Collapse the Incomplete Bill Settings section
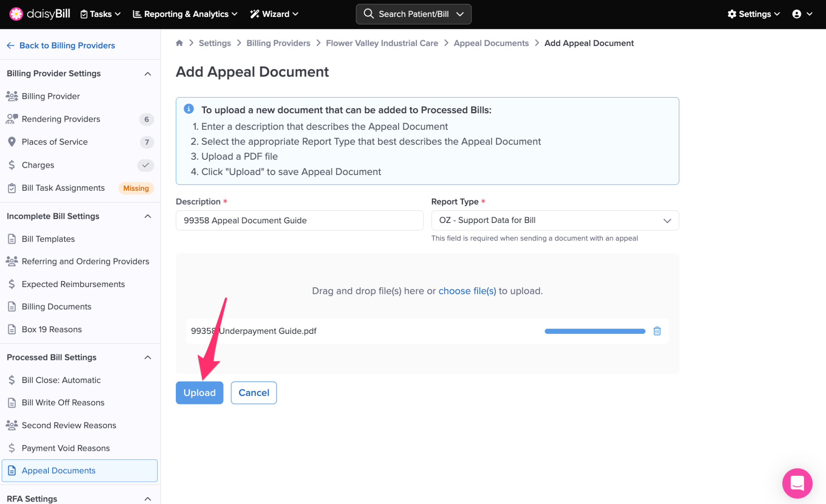Screen dimensions: 826x504 click(x=148, y=217)
